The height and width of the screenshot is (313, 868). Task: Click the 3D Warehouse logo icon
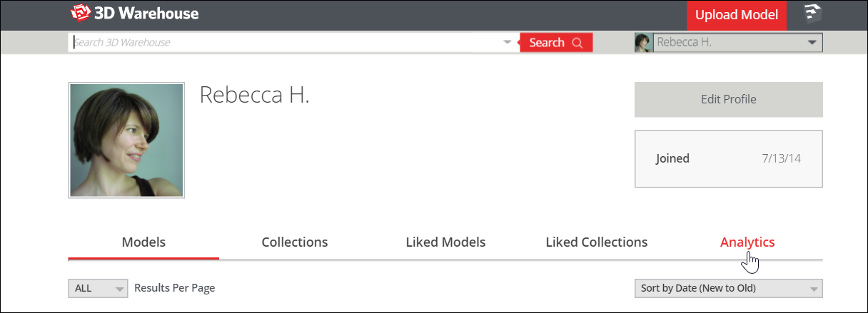[81, 14]
